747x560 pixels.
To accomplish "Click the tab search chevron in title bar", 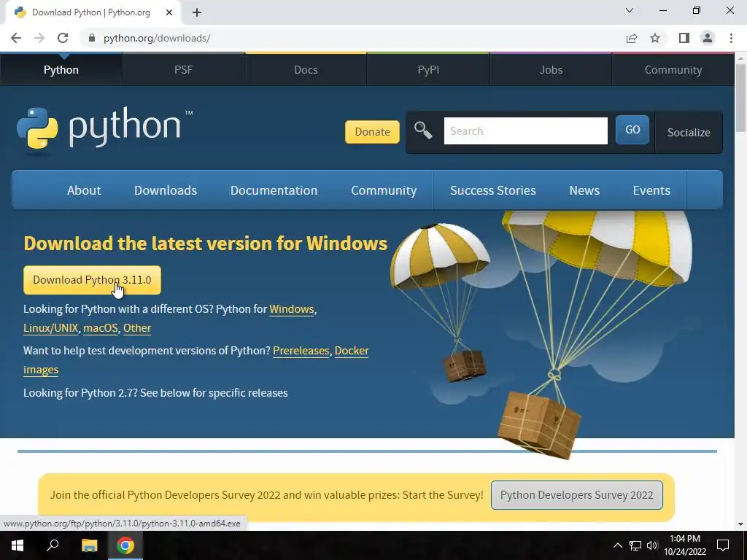I will pos(630,10).
